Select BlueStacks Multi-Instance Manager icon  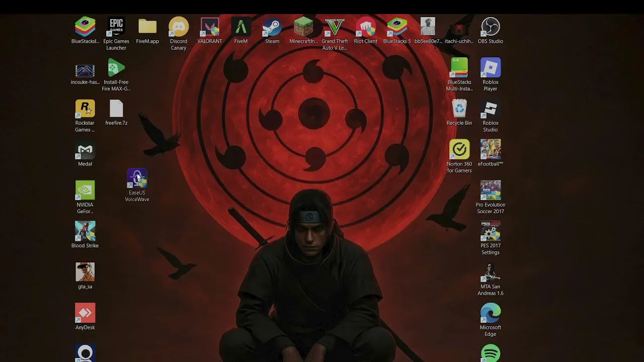click(459, 68)
